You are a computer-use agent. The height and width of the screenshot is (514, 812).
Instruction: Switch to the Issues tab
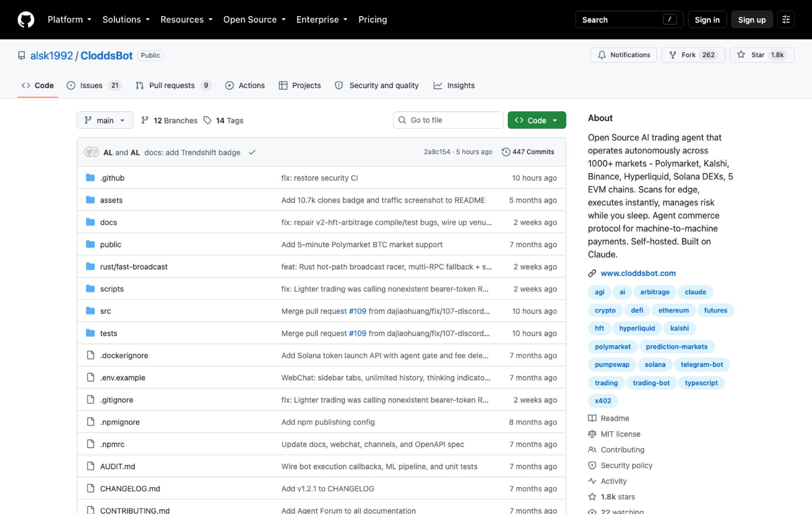point(94,85)
